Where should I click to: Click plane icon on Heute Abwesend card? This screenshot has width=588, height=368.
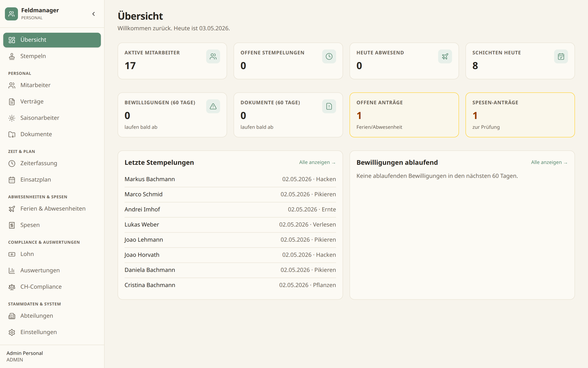445,56
